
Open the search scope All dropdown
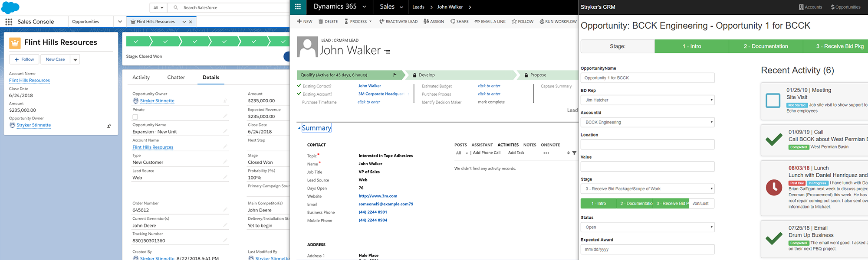(x=159, y=7)
